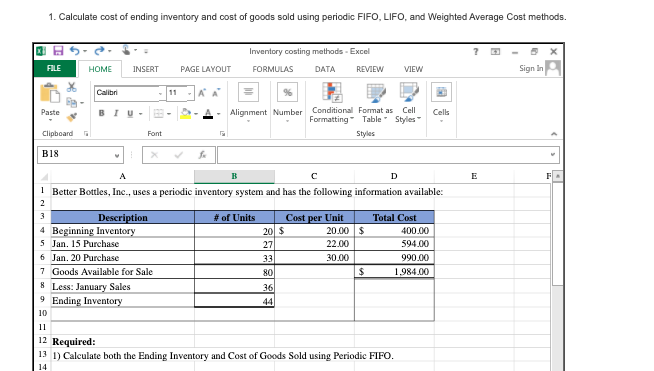Screen dimensions: 654x371
Task: Open the Undo history dropdown arrow
Action: (85, 51)
